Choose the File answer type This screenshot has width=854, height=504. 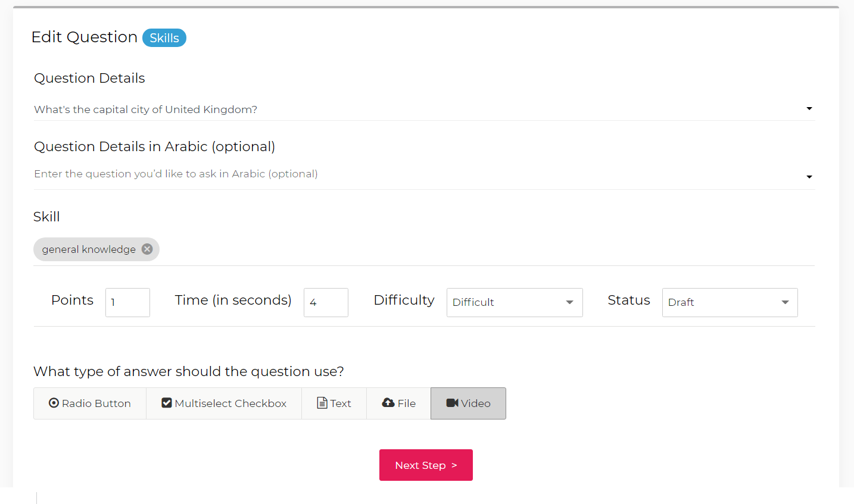tap(399, 403)
